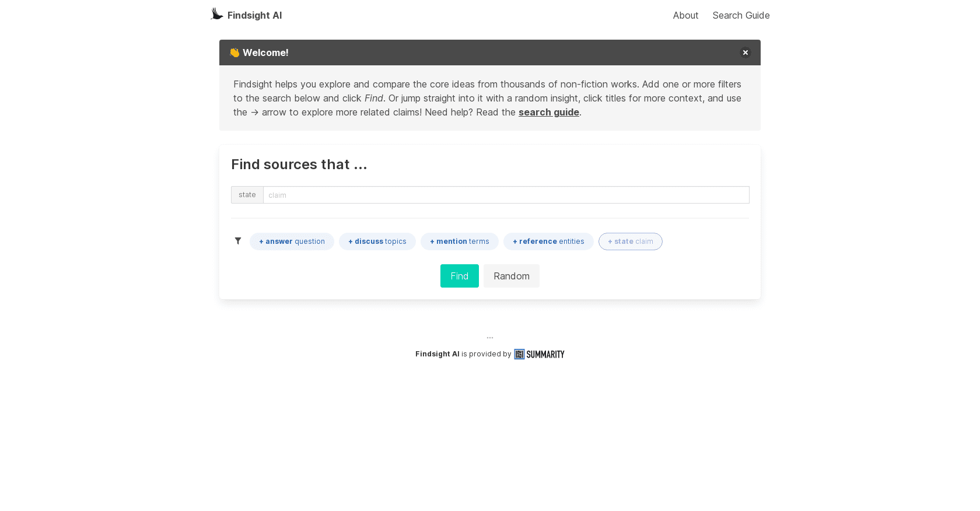Screen dimensions: 980x511
Task: Open the 'state' predicate selector
Action: [247, 194]
